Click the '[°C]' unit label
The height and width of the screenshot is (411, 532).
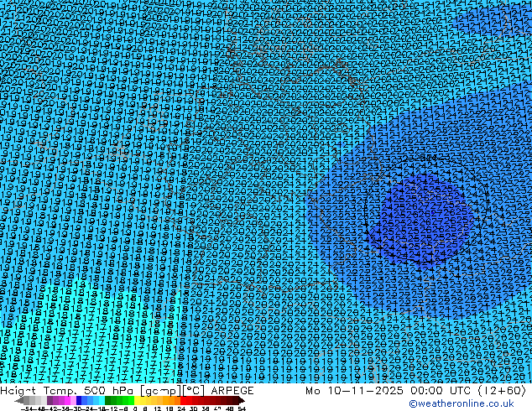(x=194, y=391)
